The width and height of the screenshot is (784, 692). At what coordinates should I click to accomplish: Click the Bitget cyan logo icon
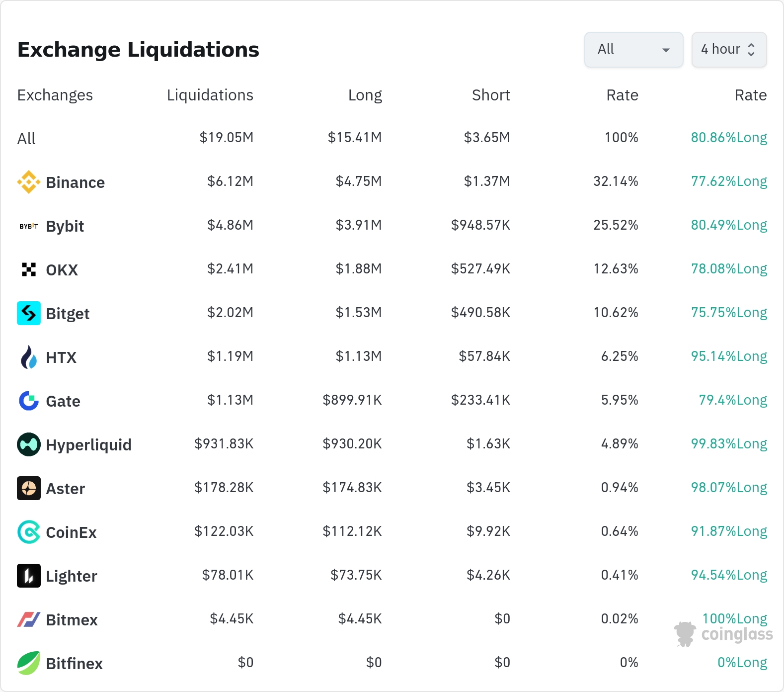coord(29,313)
